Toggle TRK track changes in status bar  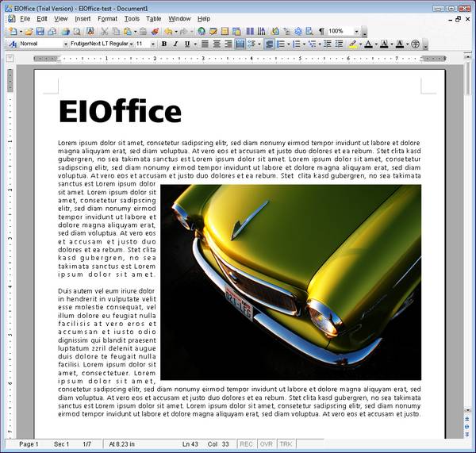(x=286, y=444)
